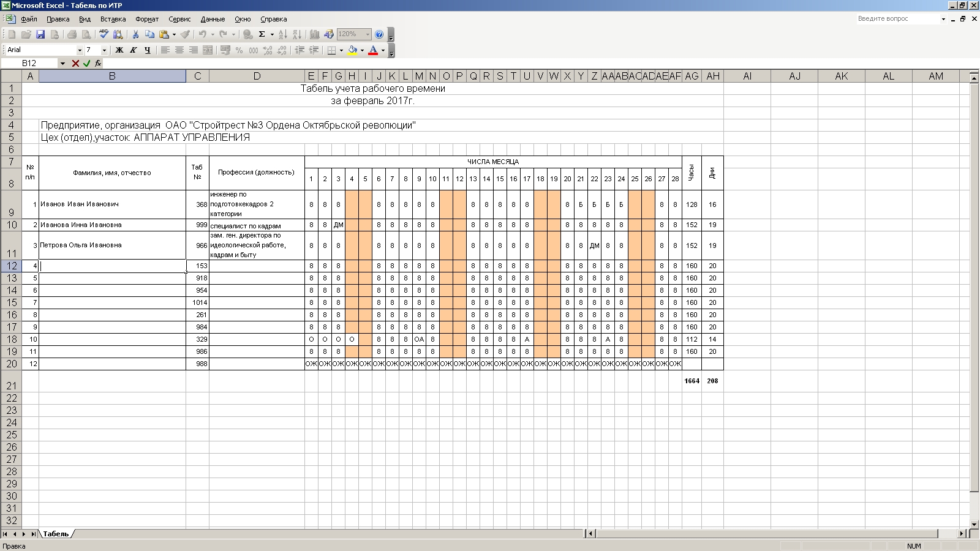Image resolution: width=980 pixels, height=551 pixels.
Task: Confirm entry with green checkmark
Action: pos(87,63)
